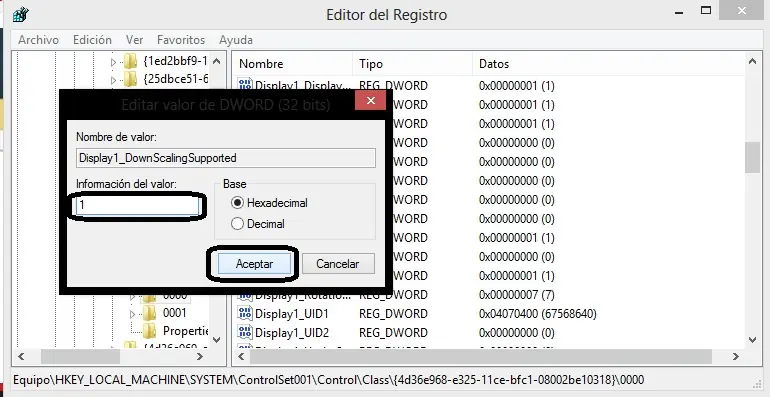This screenshot has width=770, height=397.
Task: Click the Cancelar button
Action: tap(338, 264)
